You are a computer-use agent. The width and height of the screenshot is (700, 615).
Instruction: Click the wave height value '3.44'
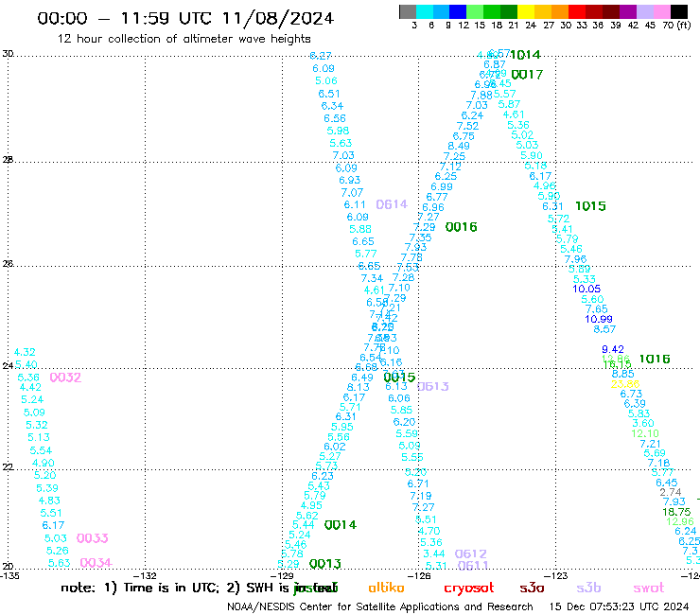434,553
